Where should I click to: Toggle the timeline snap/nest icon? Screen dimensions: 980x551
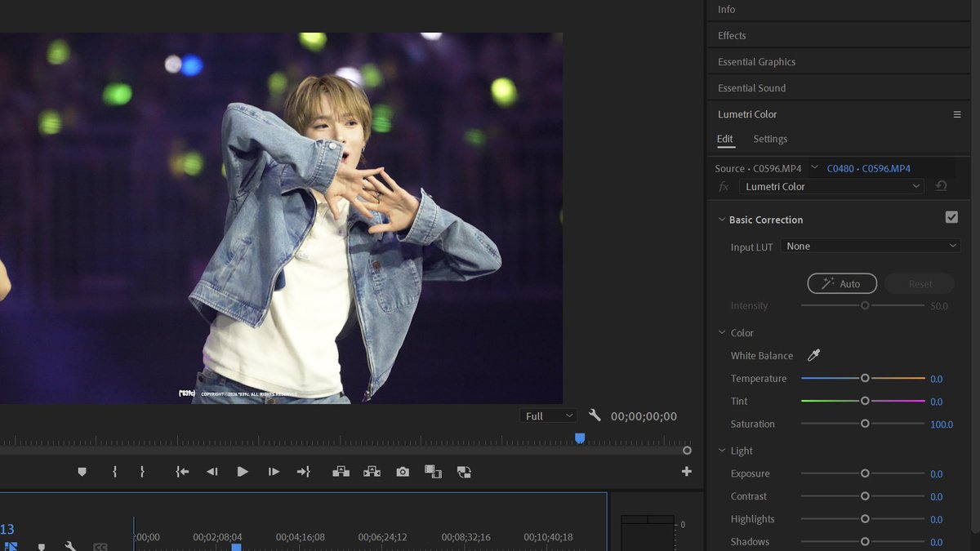point(11,547)
